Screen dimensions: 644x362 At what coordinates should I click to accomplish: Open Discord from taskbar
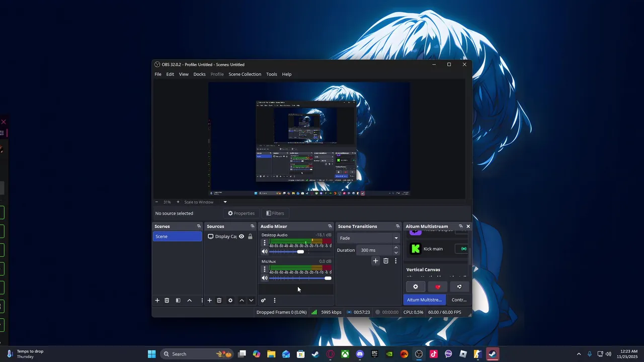tap(360, 354)
